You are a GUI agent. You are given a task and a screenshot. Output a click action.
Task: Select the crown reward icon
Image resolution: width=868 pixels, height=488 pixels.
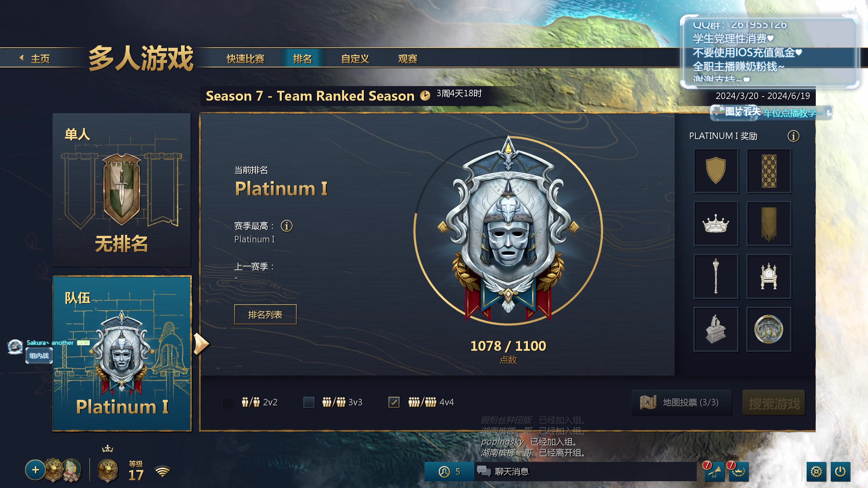coord(716,224)
